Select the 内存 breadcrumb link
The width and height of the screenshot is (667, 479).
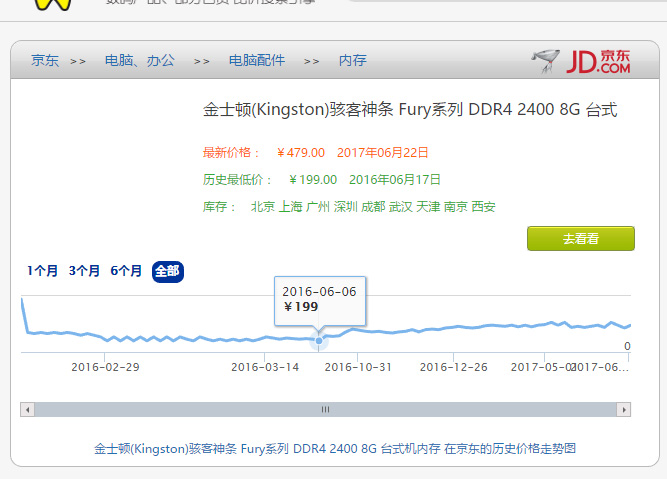coord(352,61)
